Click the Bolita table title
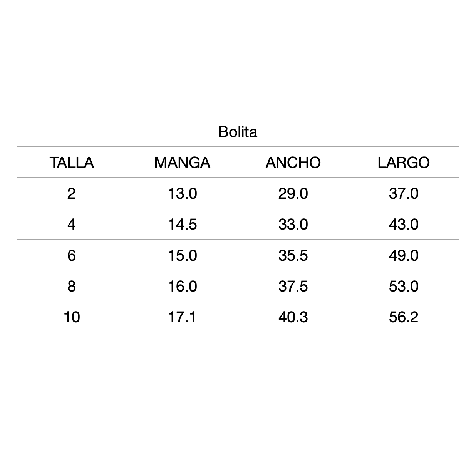This screenshot has height=476, width=476. pyautogui.click(x=238, y=132)
